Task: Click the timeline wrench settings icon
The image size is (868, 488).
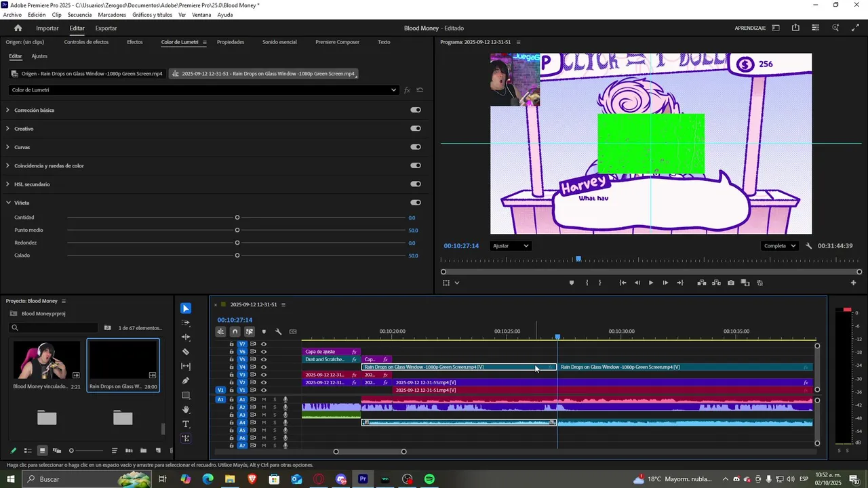Action: [278, 331]
